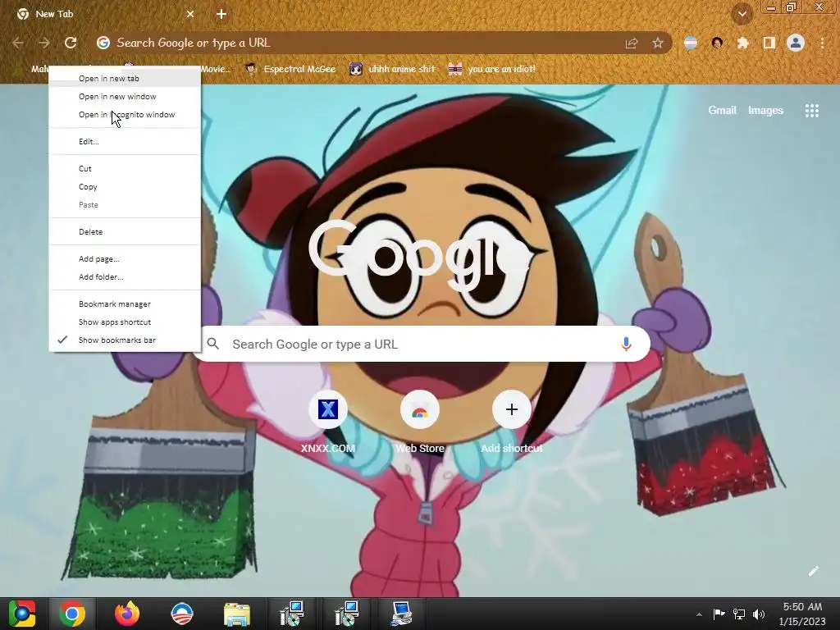Click the first installer taskbar icon next to File Explorer
Image resolution: width=840 pixels, height=630 pixels.
tap(292, 614)
